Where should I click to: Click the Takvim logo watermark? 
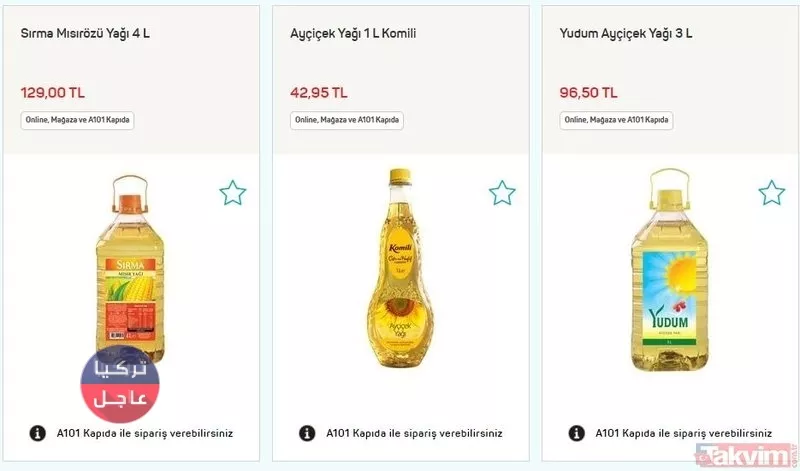click(x=747, y=453)
